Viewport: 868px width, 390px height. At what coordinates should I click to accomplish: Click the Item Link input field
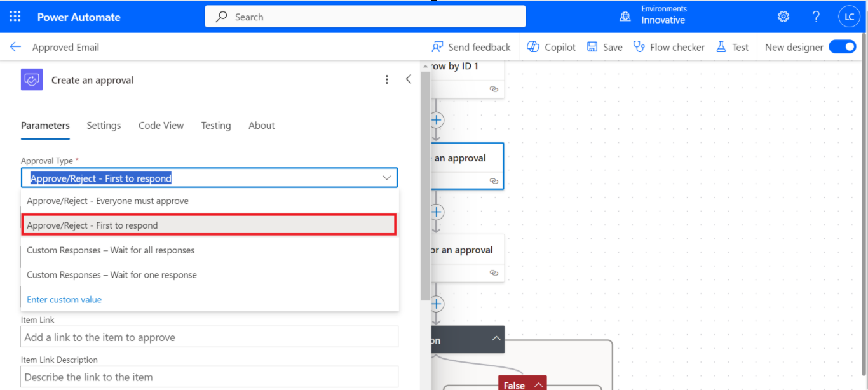click(x=209, y=337)
